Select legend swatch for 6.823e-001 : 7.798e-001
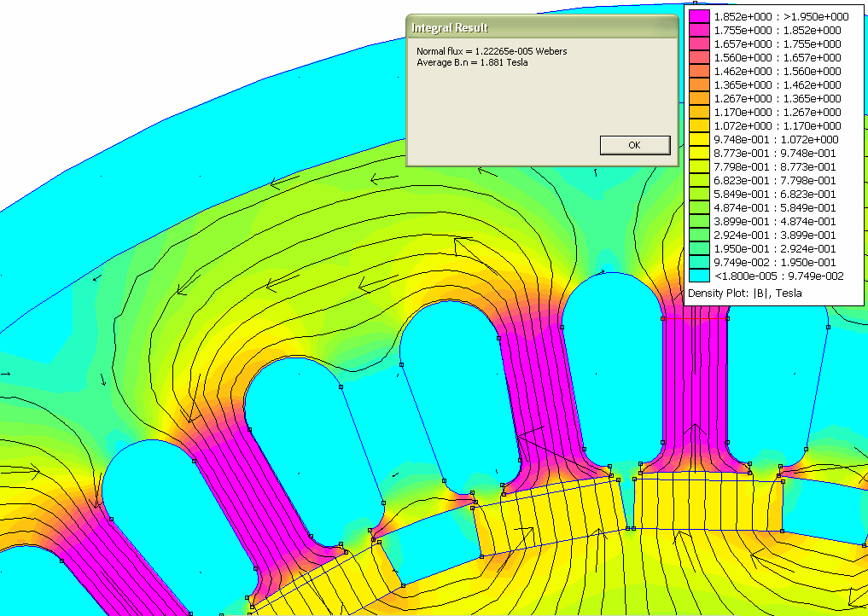This screenshot has width=868, height=616. (699, 180)
